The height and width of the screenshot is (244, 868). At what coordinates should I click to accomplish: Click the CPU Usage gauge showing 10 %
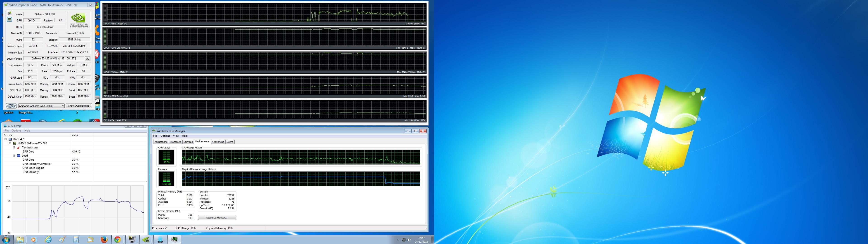click(166, 157)
